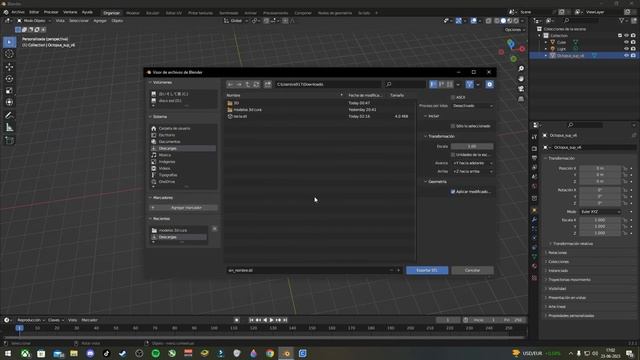
Task: Toggle Collection eye visibility icon
Action: coord(626,36)
